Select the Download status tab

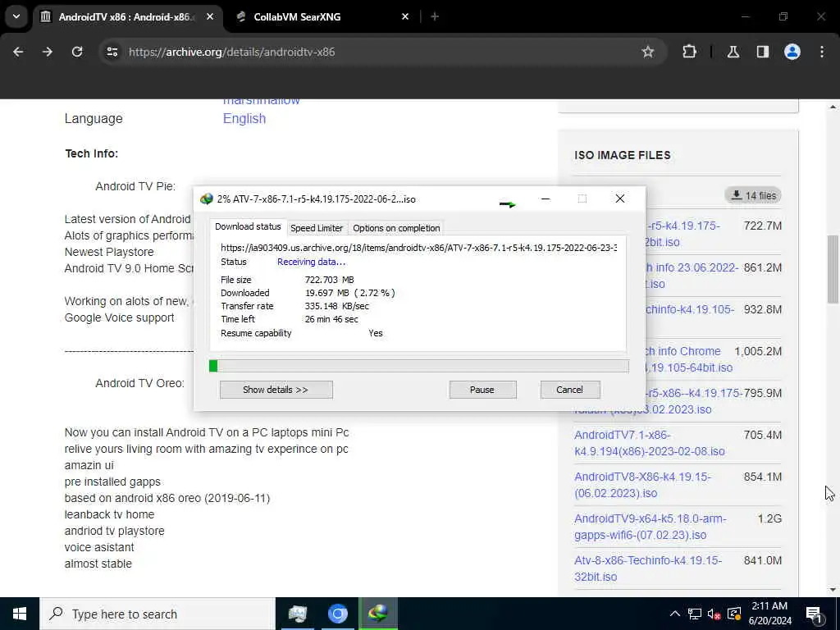tap(248, 226)
